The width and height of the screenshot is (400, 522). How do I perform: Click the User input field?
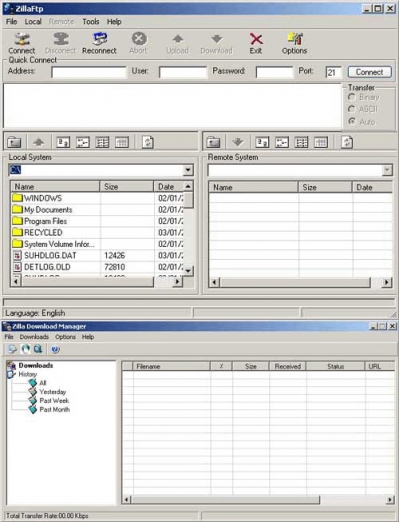click(x=183, y=72)
